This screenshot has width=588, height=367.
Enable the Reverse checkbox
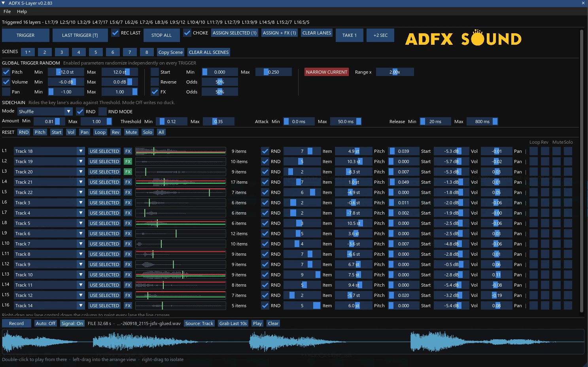(155, 82)
